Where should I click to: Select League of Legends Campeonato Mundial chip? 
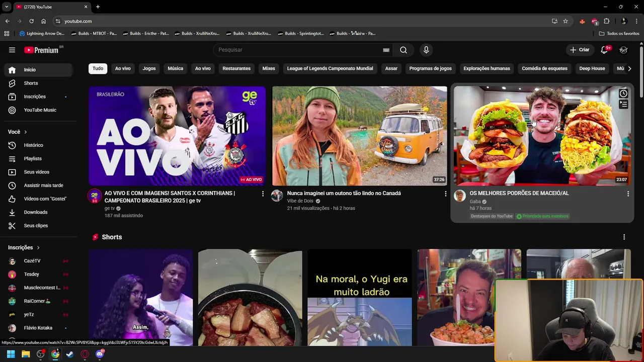(330, 68)
